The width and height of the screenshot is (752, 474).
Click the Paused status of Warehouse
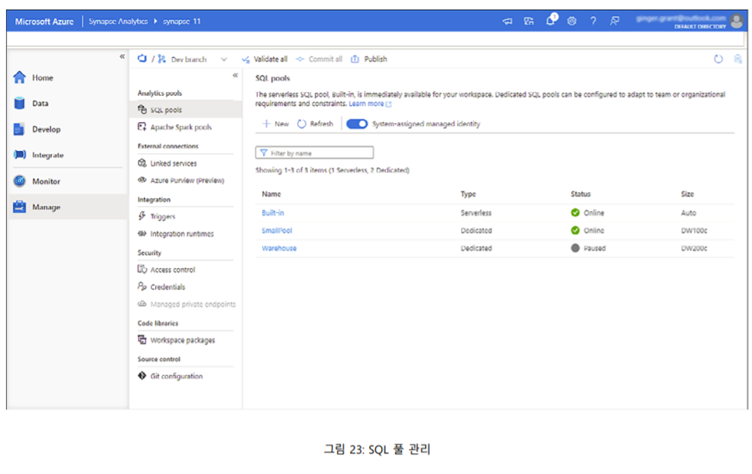click(588, 248)
